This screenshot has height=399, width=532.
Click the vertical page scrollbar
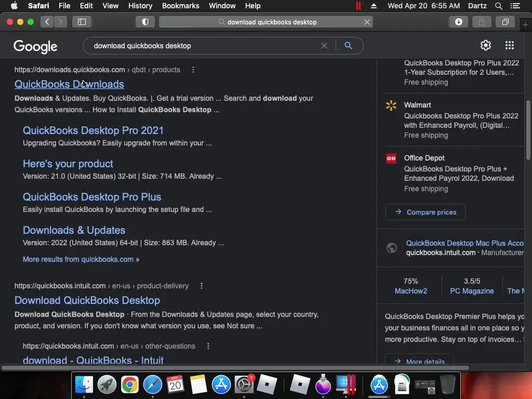click(x=528, y=130)
